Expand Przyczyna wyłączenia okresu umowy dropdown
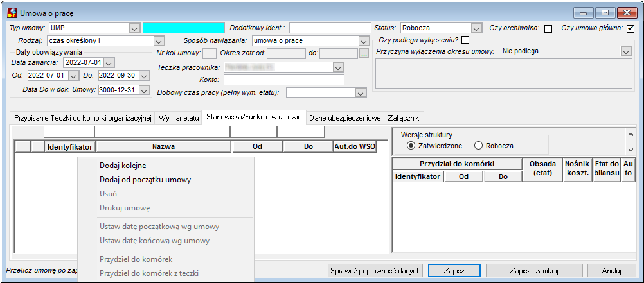 point(627,52)
